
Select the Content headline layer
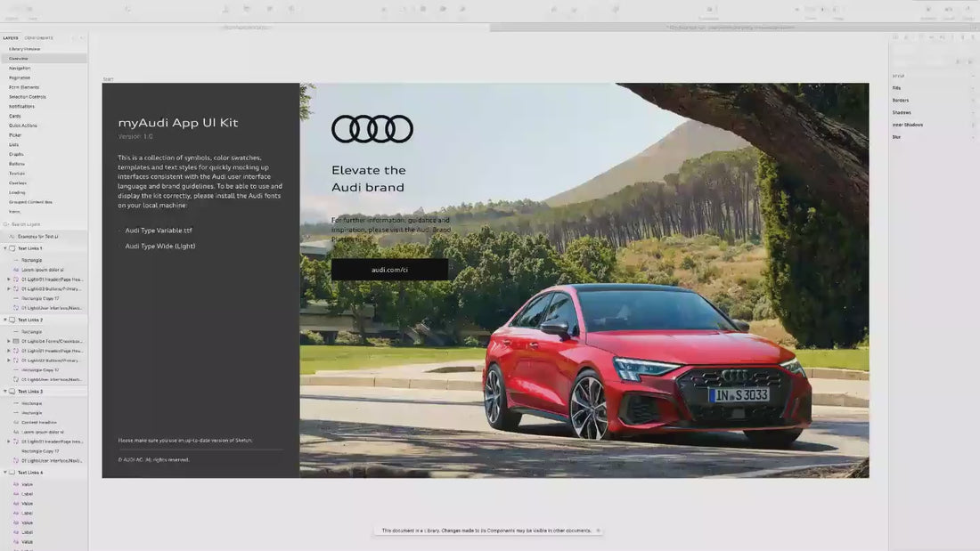[x=38, y=423]
